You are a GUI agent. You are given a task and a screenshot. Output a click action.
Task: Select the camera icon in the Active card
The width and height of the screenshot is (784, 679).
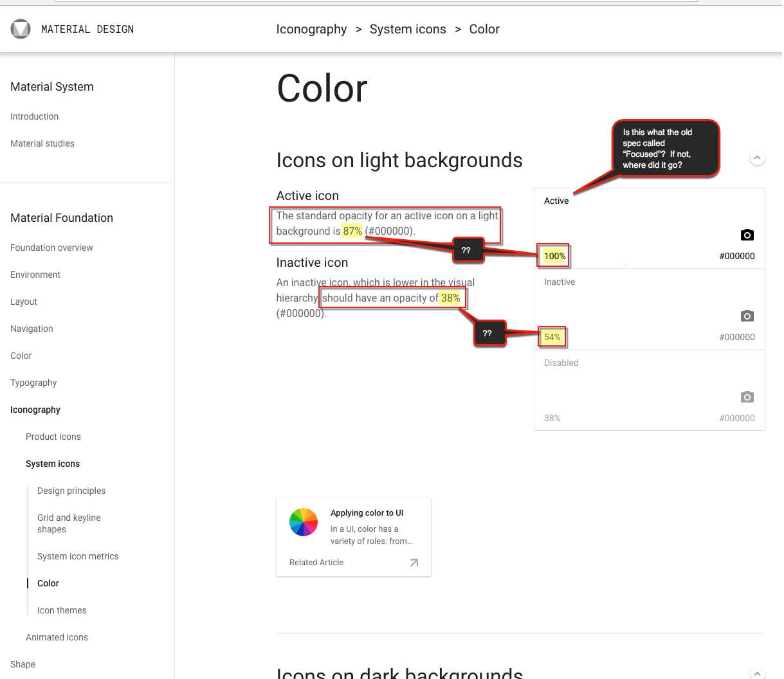[747, 235]
